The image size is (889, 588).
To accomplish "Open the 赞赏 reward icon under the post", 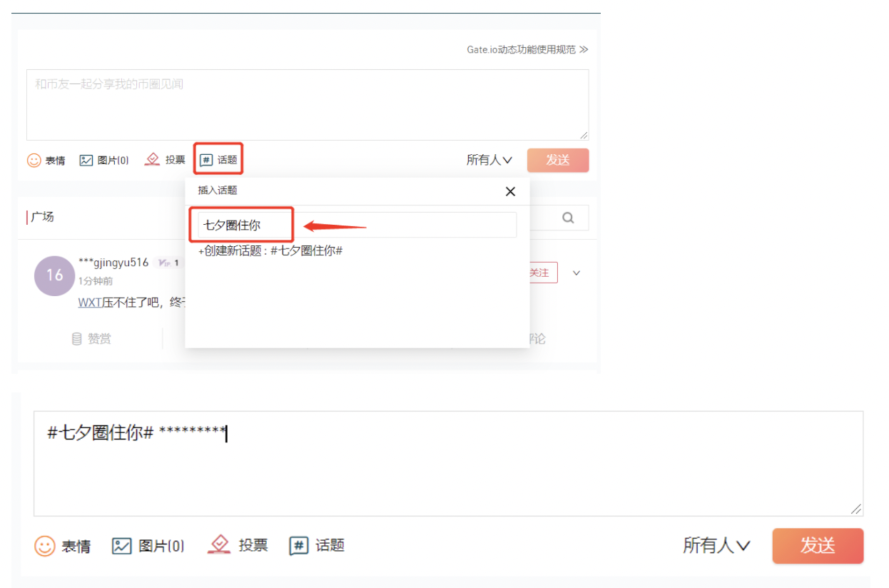I will point(77,339).
